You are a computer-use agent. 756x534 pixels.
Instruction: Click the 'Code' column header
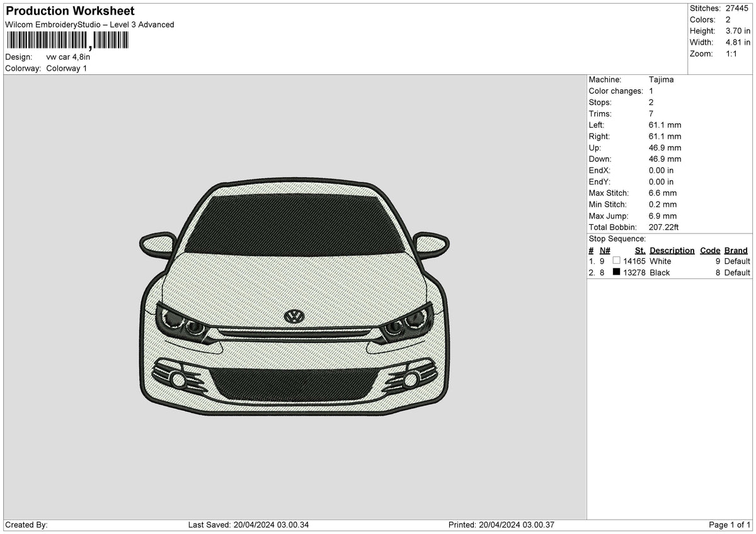point(710,250)
